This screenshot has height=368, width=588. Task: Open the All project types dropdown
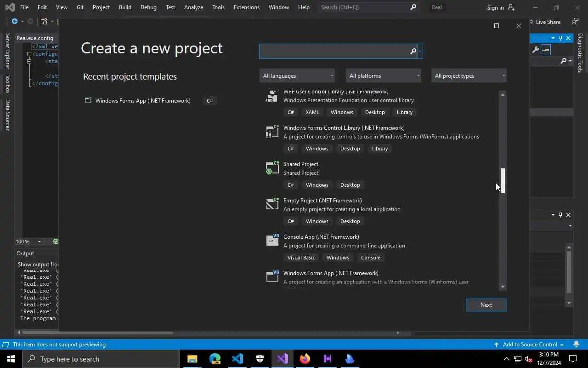pyautogui.click(x=469, y=76)
